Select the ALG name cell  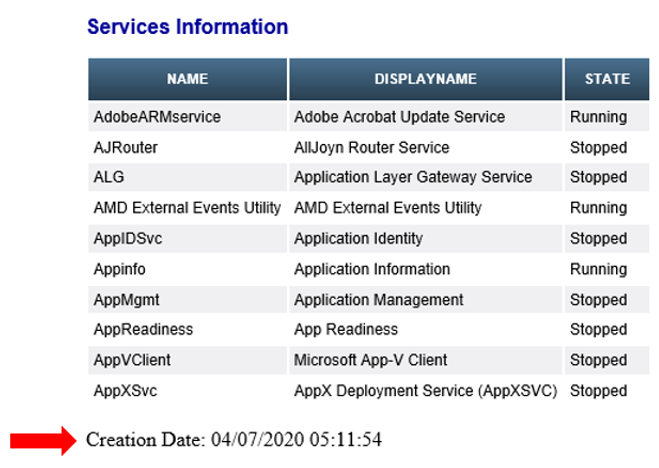187,177
